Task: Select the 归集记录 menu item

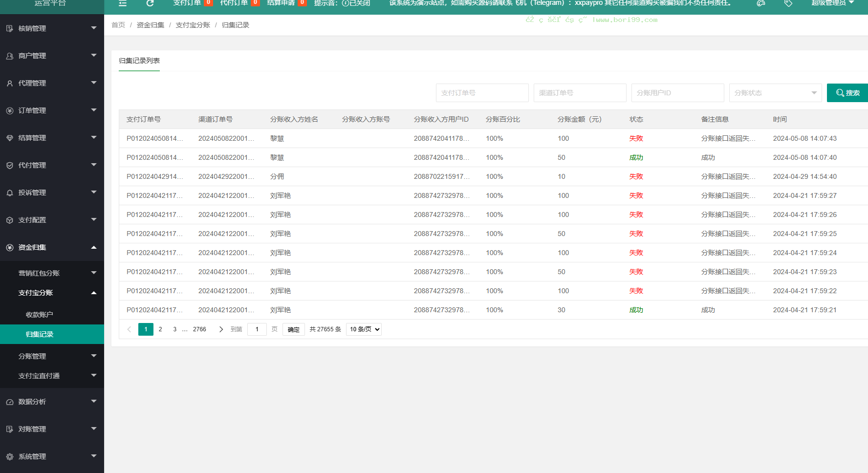Action: [x=52, y=334]
